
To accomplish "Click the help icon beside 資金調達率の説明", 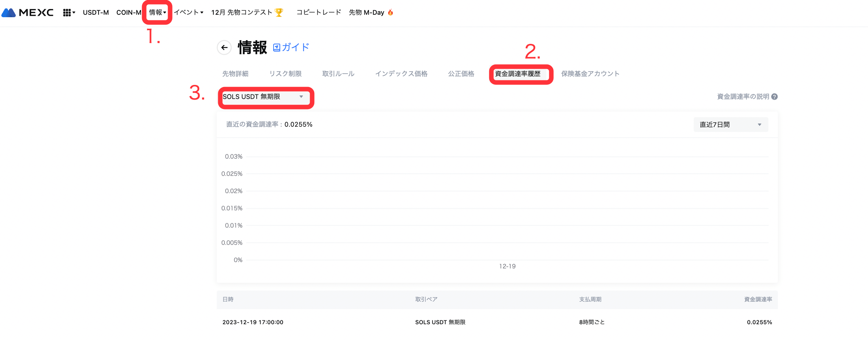I will (774, 97).
